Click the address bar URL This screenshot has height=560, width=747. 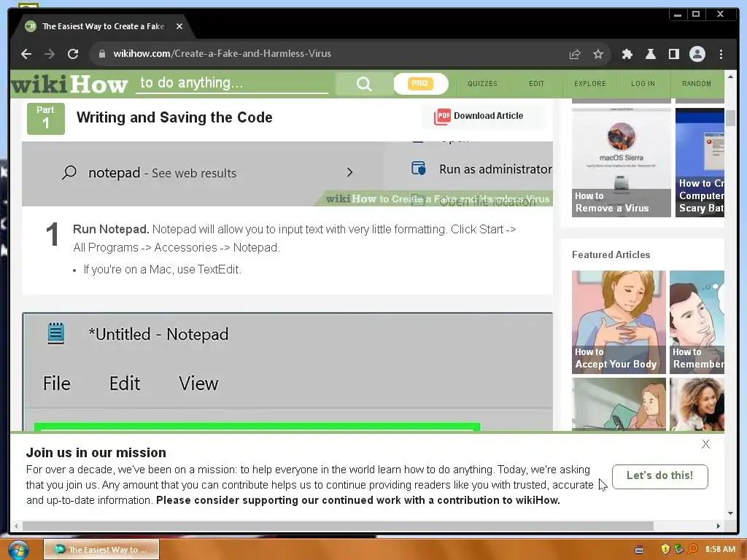click(222, 54)
